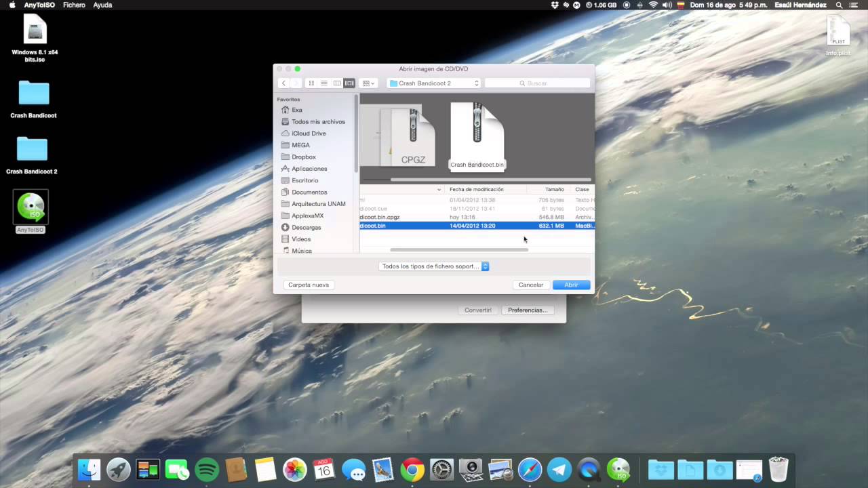Image resolution: width=868 pixels, height=488 pixels.
Task: Toggle sort order arrow on name column
Action: pos(439,190)
